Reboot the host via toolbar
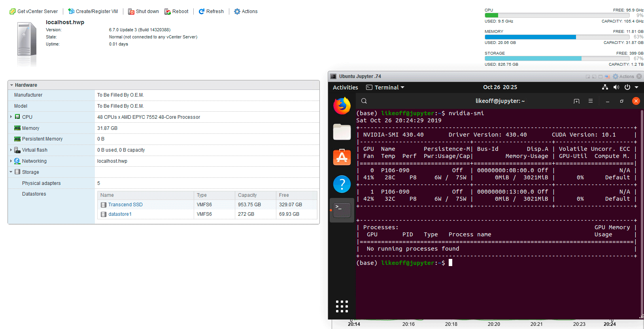This screenshot has width=644, height=329. 176,11
